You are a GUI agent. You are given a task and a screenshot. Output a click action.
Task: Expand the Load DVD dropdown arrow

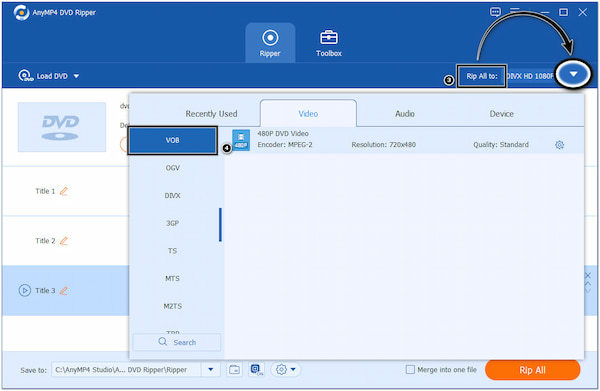77,76
